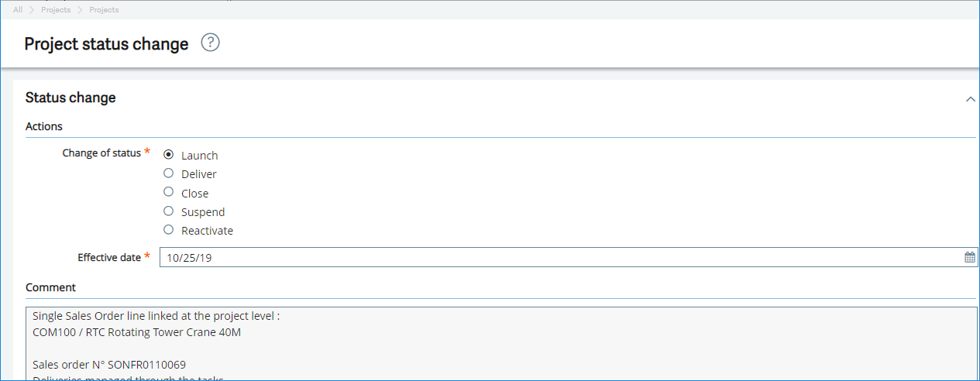
Task: Open the first Projects breadcrumb link
Action: [56, 10]
